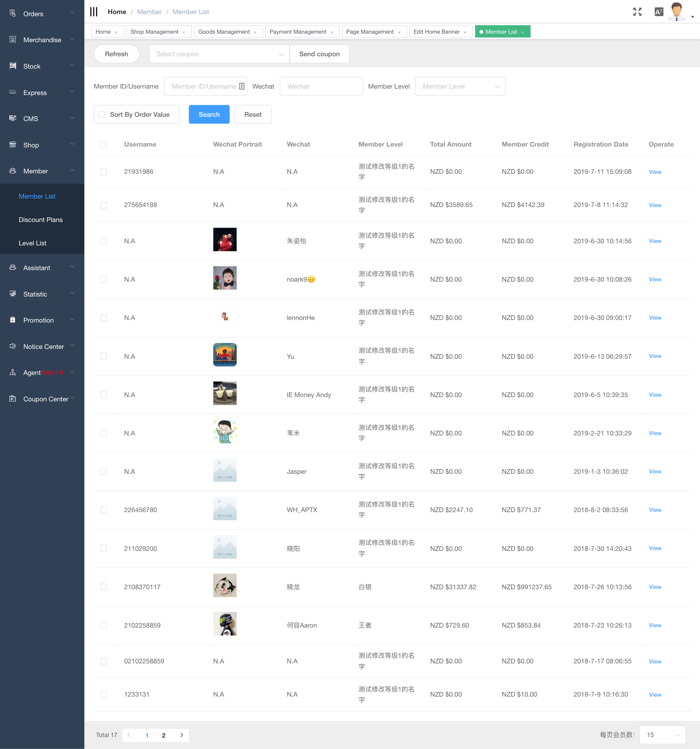
Task: Open Discount Plans in the sidebar
Action: (40, 220)
